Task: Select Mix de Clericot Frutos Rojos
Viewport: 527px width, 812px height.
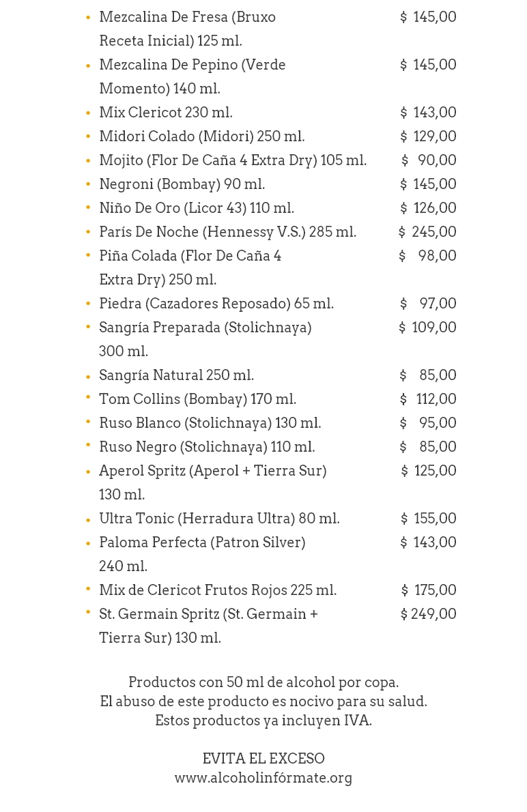Action: 217,590
